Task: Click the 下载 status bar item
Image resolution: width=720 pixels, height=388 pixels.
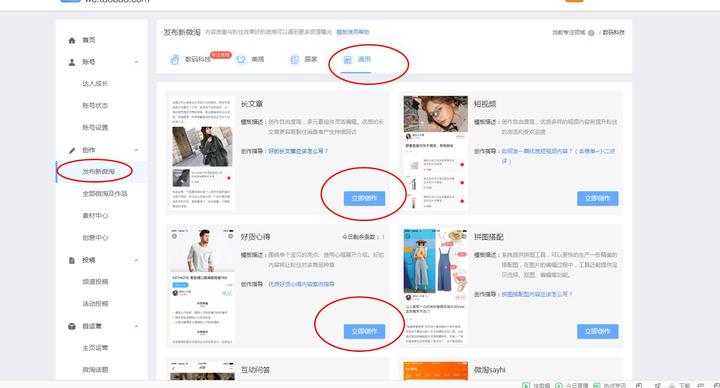Action: (x=680, y=385)
